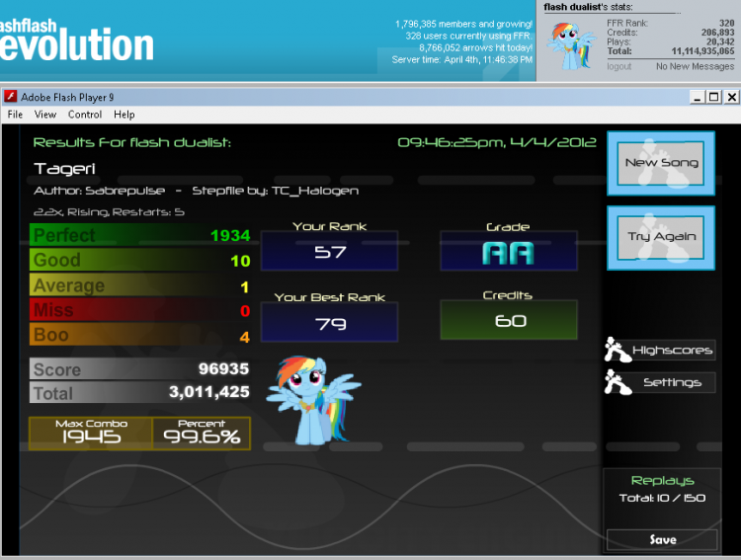
Task: Click the Good count 10
Action: click(240, 261)
